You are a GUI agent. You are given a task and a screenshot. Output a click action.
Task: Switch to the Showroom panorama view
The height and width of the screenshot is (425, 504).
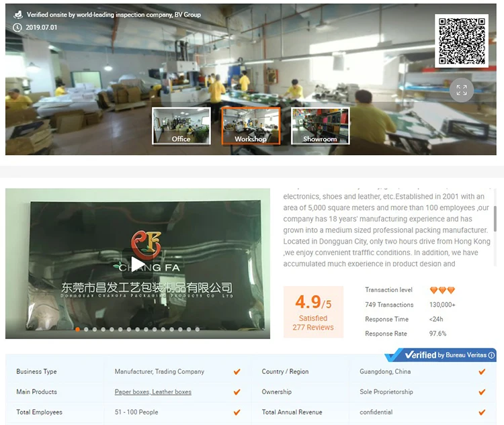320,126
